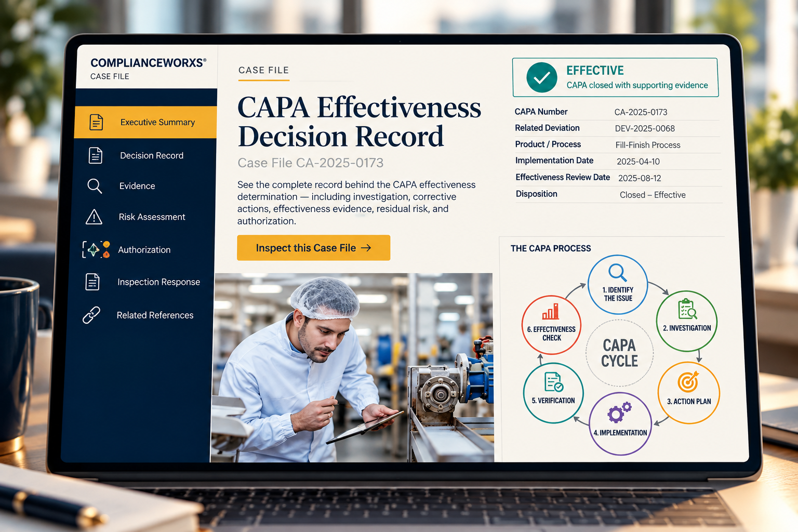798x532 pixels.
Task: Click the Fill-Finish Process value
Action: 648,145
